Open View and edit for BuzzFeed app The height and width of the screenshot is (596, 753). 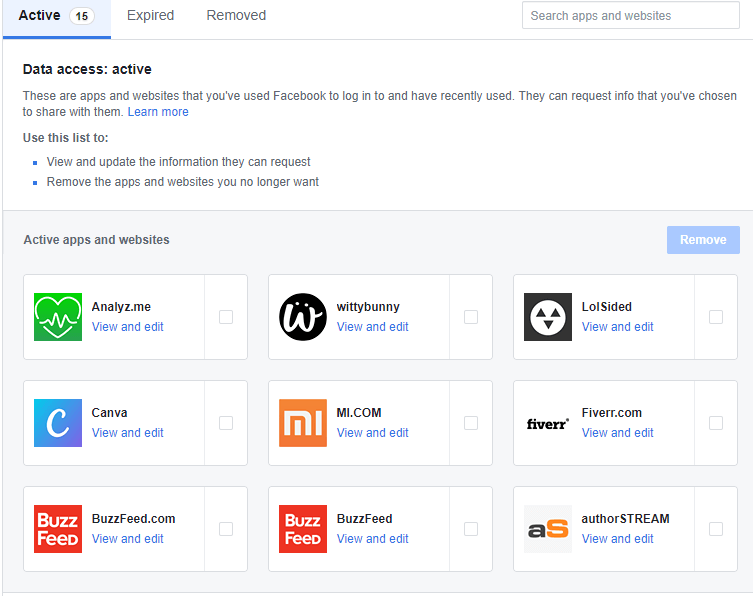(x=373, y=539)
